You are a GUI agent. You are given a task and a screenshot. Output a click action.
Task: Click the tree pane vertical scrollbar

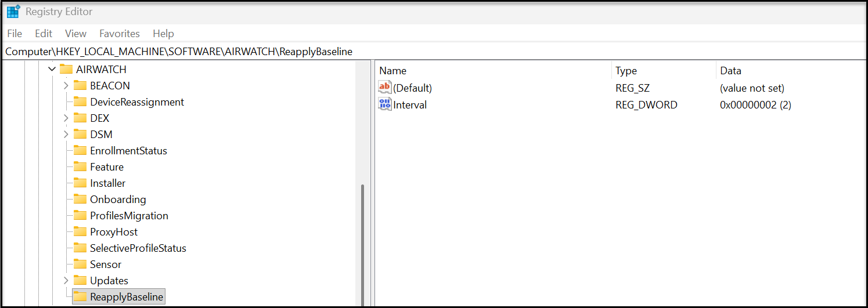pyautogui.click(x=362, y=244)
